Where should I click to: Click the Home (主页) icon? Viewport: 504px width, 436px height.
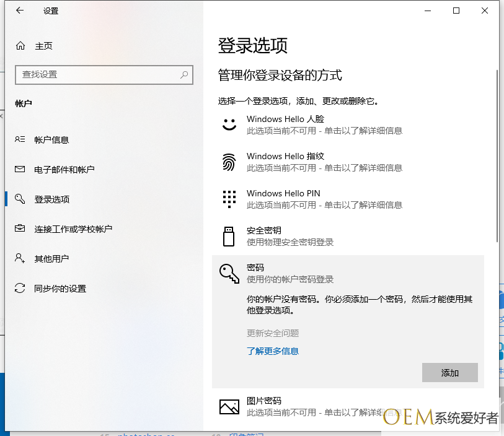coord(20,46)
